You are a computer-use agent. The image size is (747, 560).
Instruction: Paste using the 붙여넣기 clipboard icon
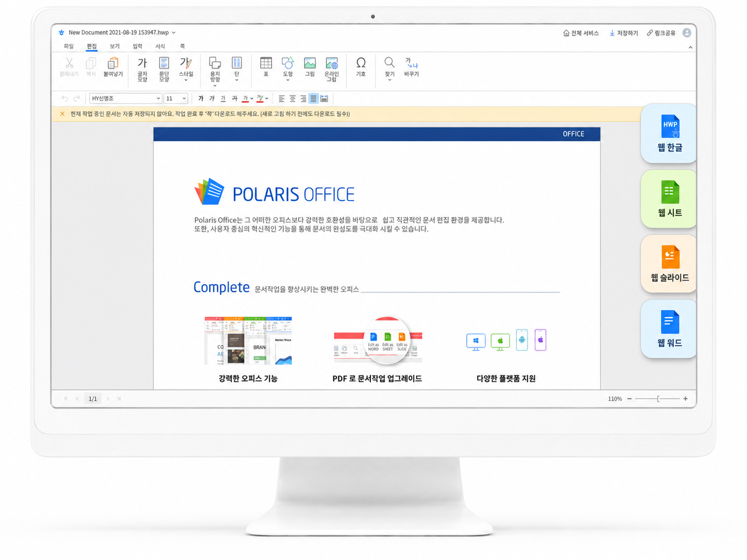coord(113,64)
